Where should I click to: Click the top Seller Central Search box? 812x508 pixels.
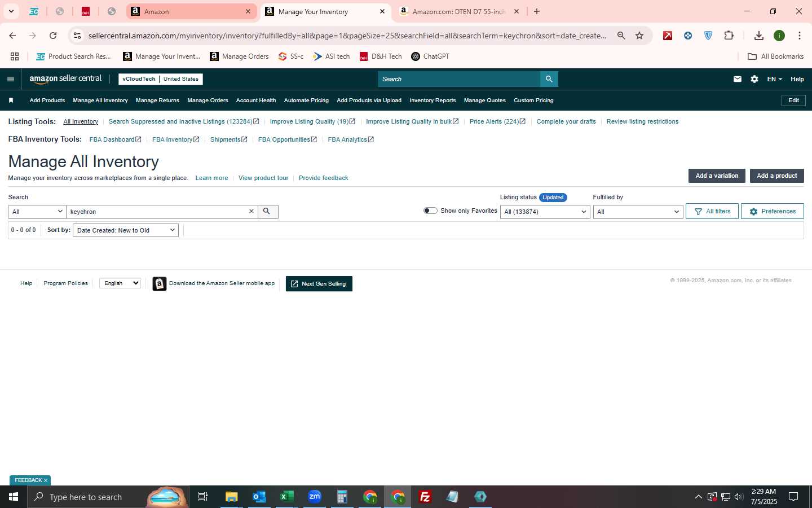[x=459, y=79]
